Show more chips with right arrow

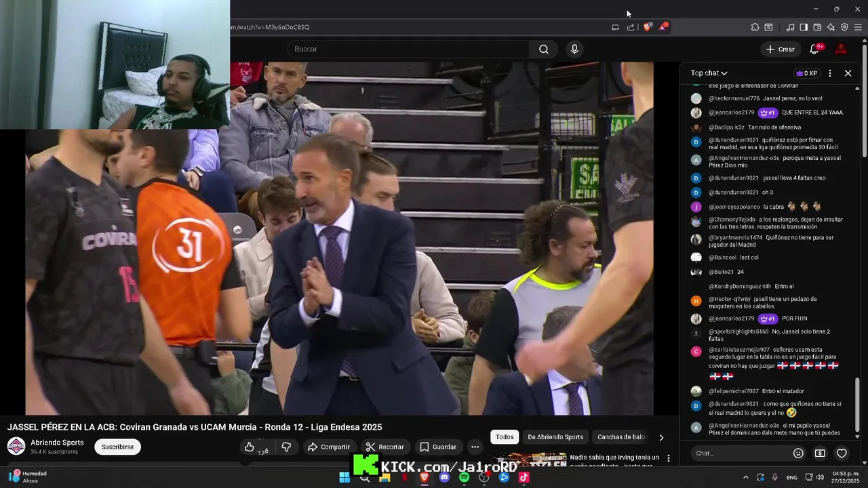point(661,437)
